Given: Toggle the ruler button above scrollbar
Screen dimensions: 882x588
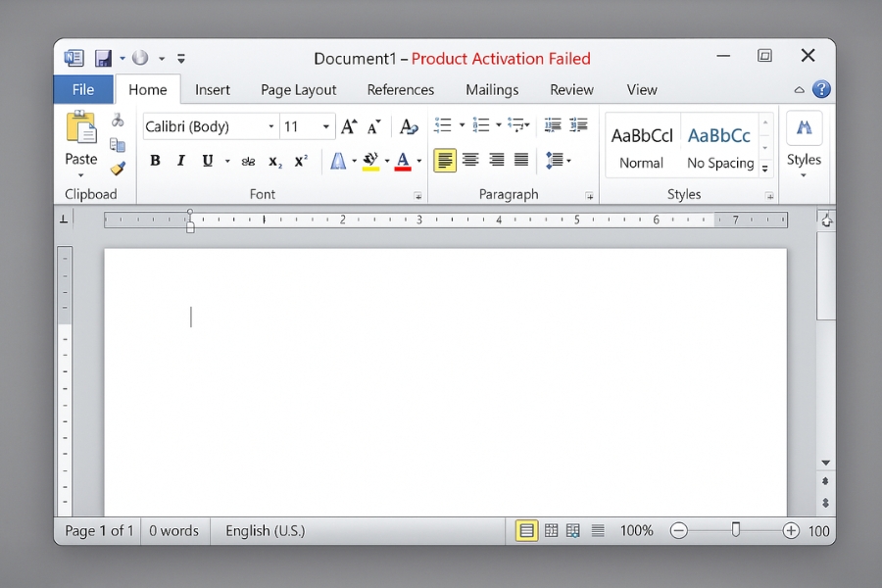Looking at the screenshot, I should [x=826, y=220].
